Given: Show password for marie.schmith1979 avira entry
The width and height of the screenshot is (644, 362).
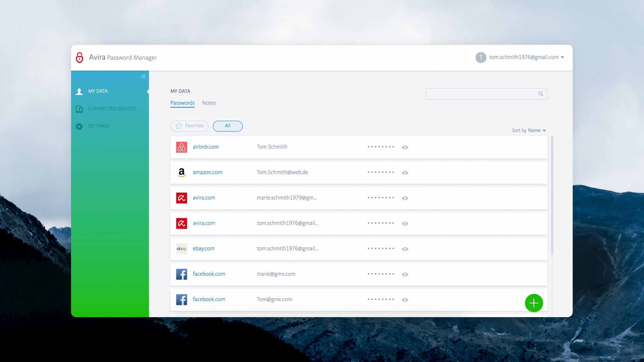Looking at the screenshot, I should pyautogui.click(x=405, y=198).
